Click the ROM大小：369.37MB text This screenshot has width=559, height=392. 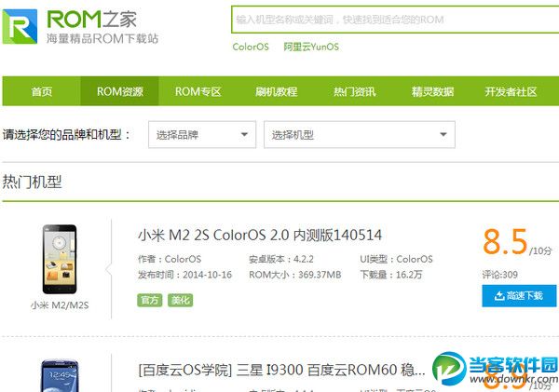pyautogui.click(x=294, y=275)
